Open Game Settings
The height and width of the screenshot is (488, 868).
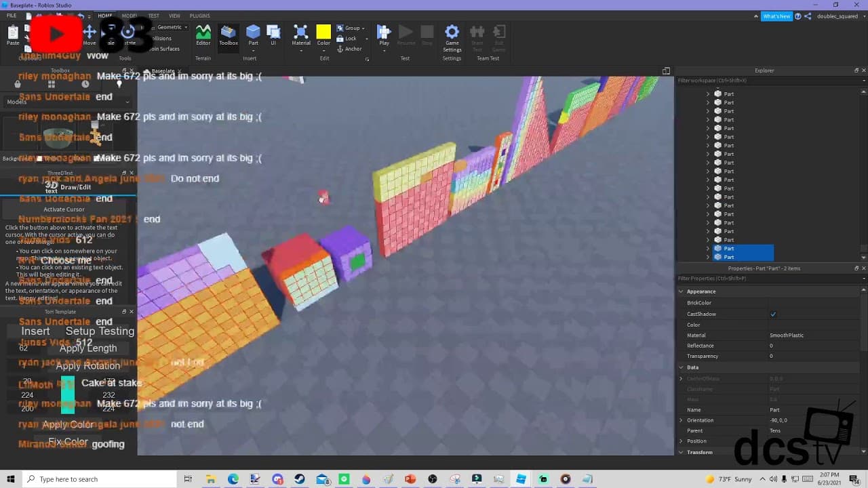[x=452, y=38]
